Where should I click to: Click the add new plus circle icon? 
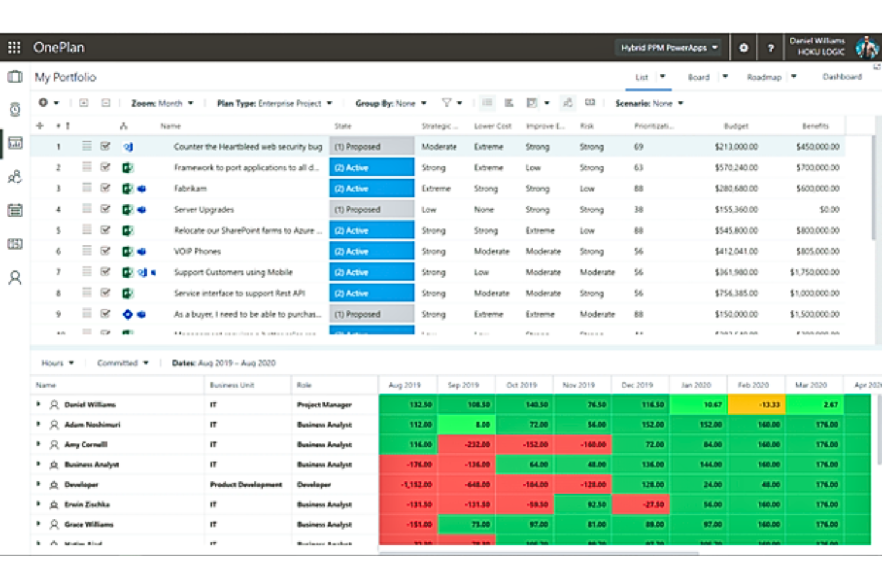43,102
